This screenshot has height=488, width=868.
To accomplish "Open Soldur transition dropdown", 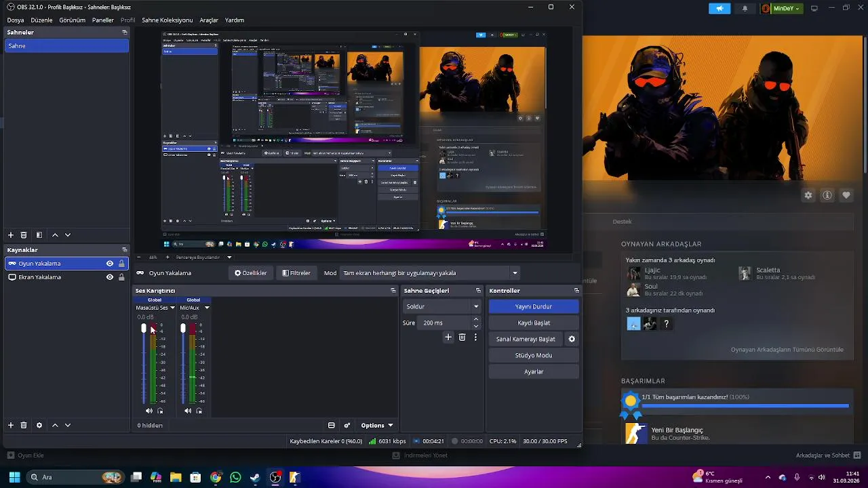I will [442, 306].
